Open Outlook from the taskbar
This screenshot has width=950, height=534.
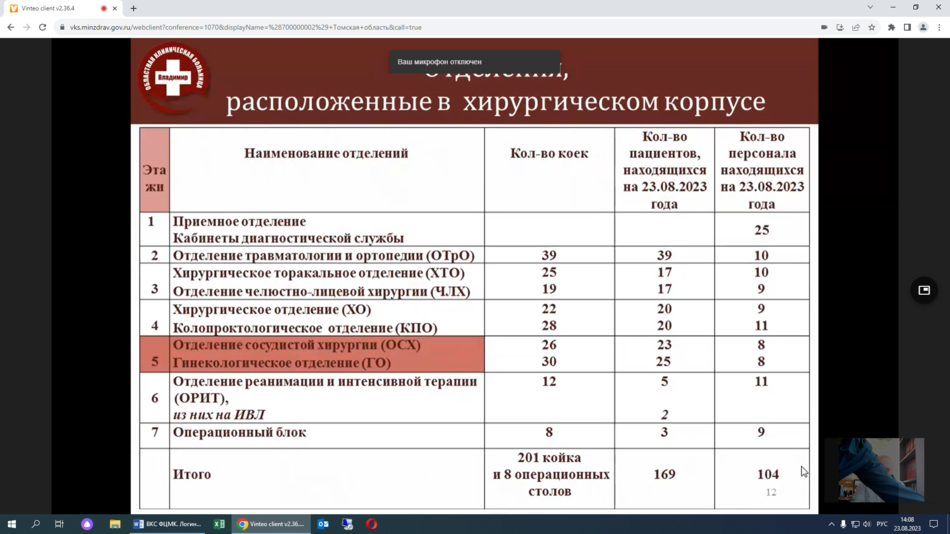coord(323,524)
